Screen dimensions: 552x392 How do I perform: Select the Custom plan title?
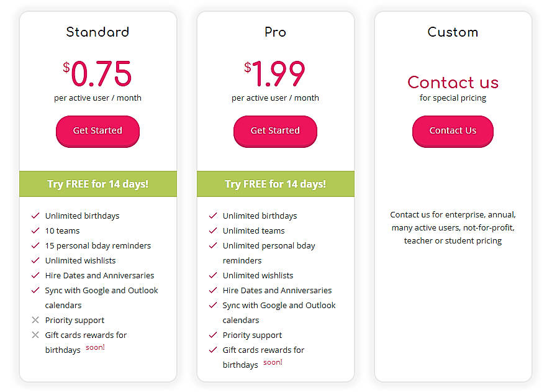coord(453,32)
